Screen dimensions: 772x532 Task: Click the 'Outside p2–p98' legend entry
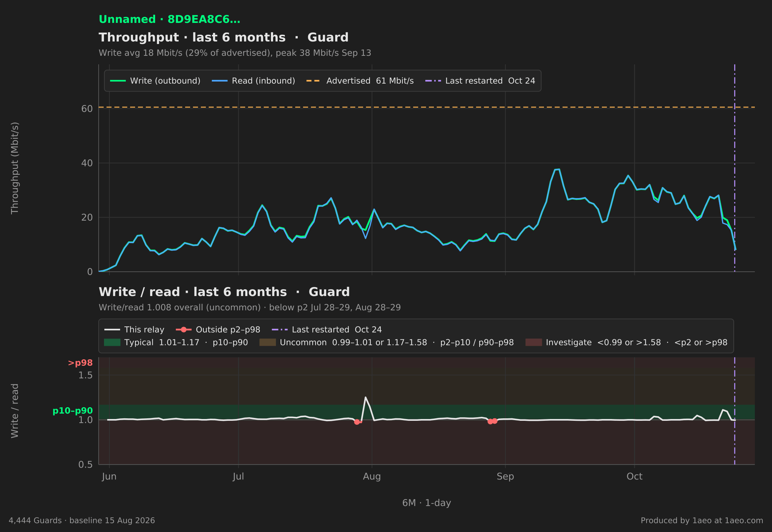click(x=218, y=330)
